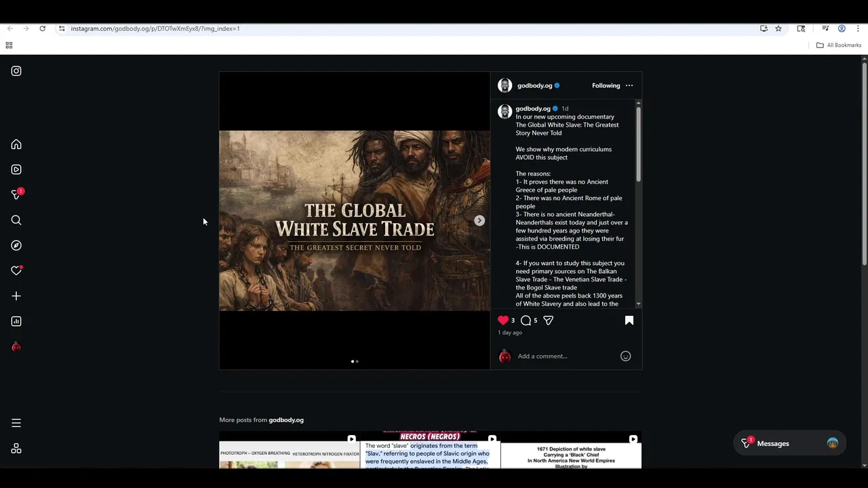Create new post plus icon
868x488 pixels.
click(x=16, y=296)
